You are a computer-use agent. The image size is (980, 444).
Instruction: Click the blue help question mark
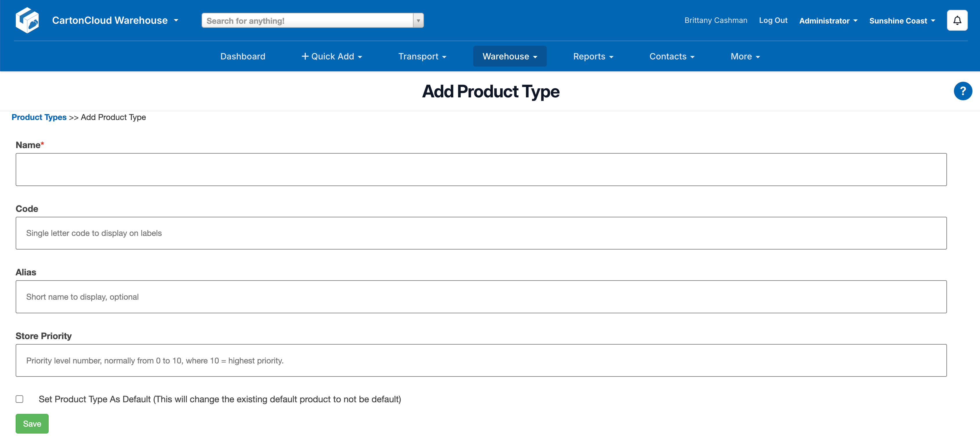(963, 91)
